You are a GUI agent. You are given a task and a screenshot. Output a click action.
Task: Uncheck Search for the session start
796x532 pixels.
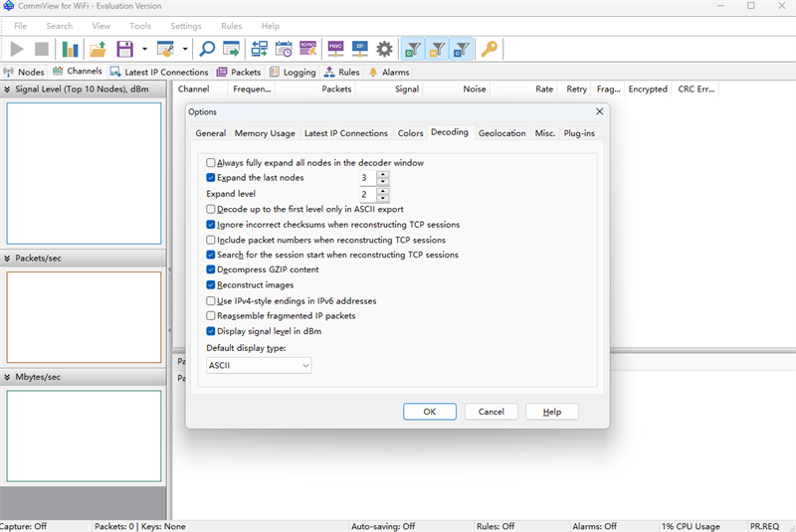pyautogui.click(x=211, y=255)
